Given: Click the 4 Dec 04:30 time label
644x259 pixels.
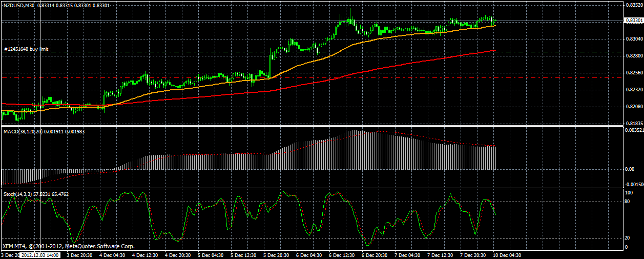Looking at the screenshot, I should (113, 255).
